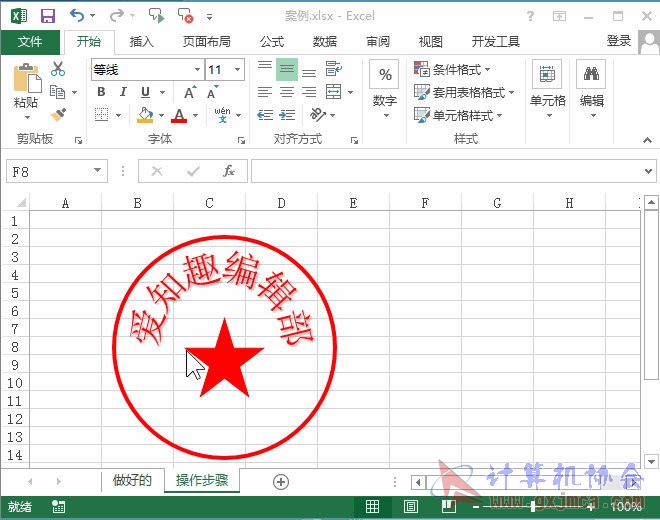Select the Format Painter brush icon
The image size is (660, 520).
58,115
